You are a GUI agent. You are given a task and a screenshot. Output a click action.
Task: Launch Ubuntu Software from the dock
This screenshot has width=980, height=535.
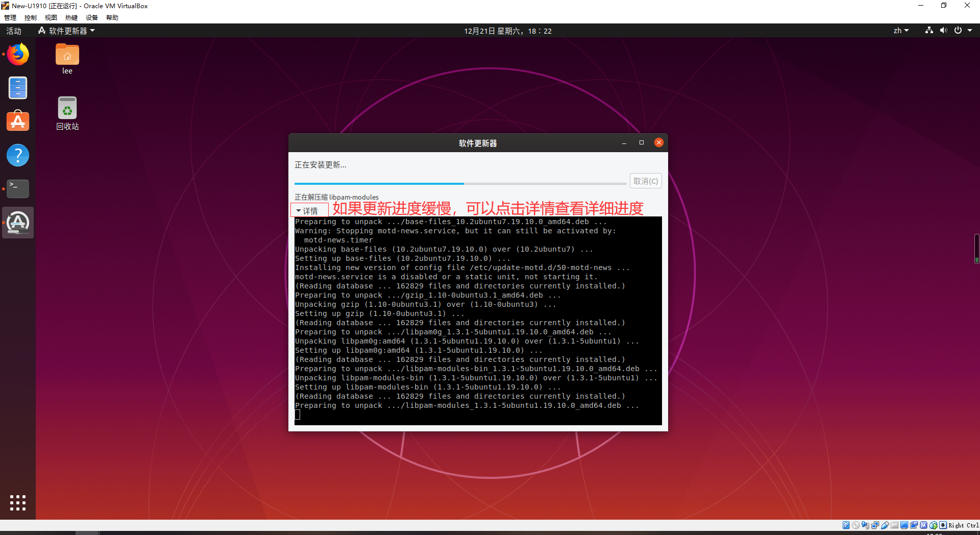[x=18, y=121]
